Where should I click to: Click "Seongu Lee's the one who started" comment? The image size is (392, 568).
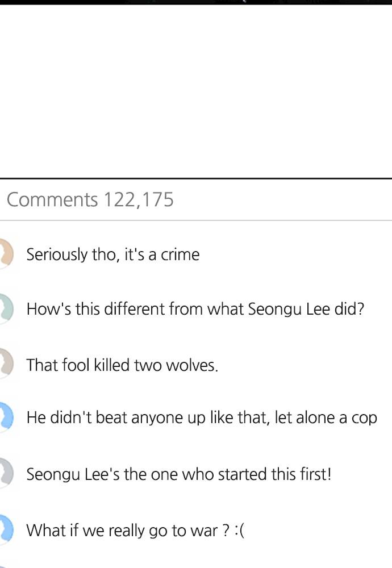pos(178,474)
